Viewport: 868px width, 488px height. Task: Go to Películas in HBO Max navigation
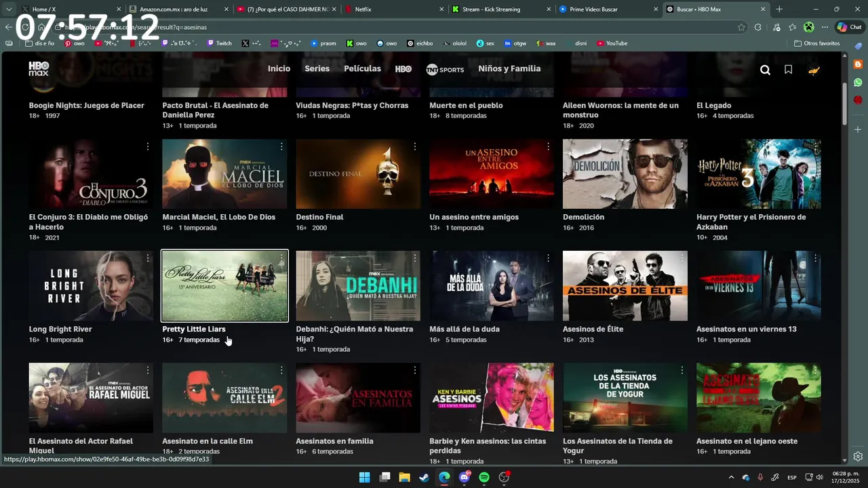click(362, 68)
